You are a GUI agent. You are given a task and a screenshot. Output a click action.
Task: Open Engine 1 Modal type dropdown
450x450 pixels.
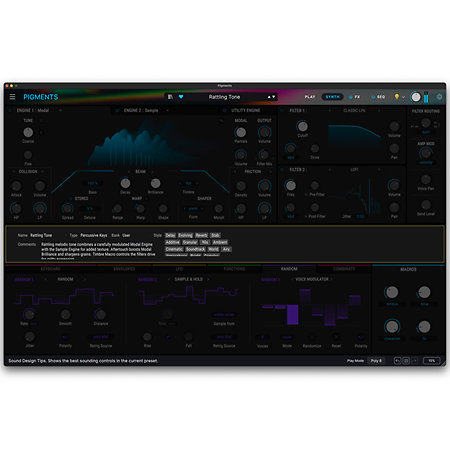(60, 110)
